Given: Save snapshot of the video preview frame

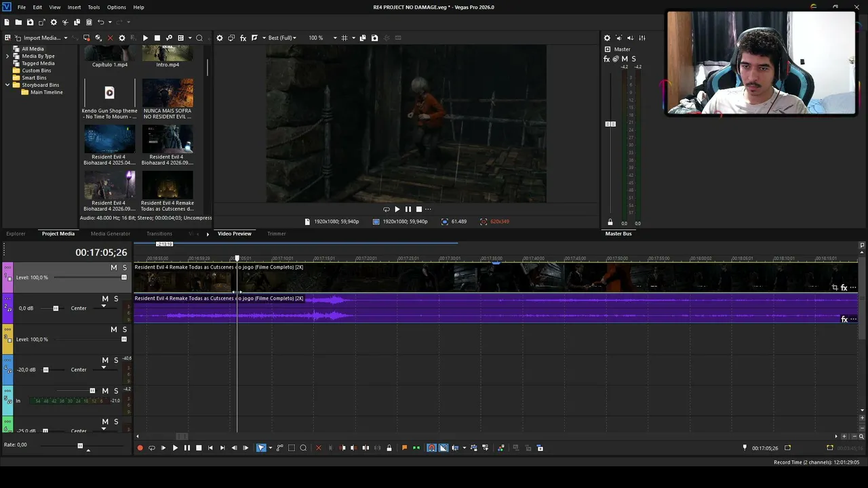Looking at the screenshot, I should click(374, 38).
